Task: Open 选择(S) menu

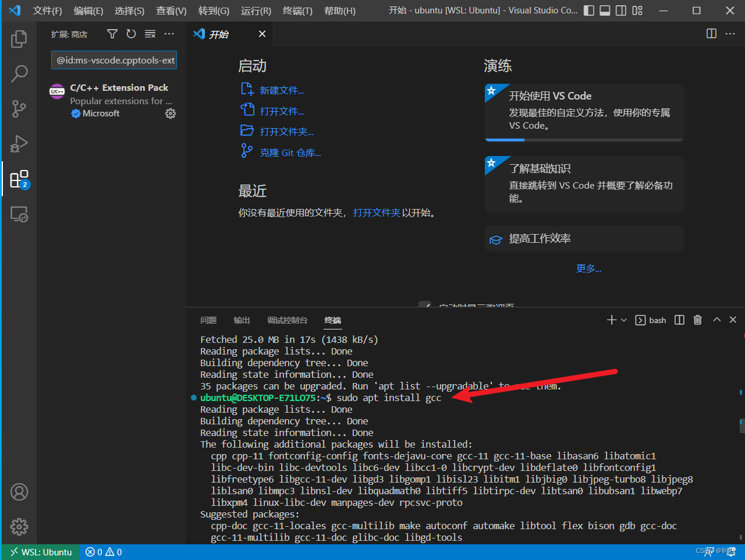Action: (129, 10)
